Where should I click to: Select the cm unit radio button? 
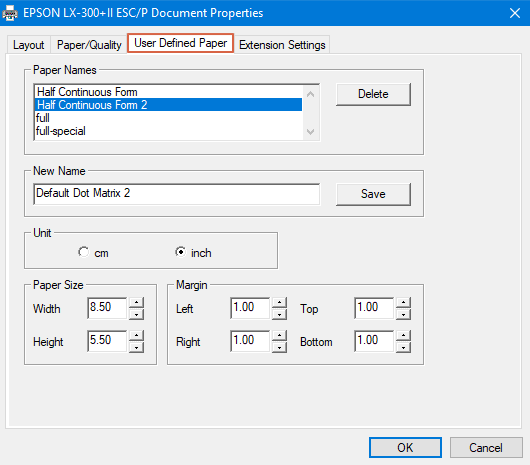(x=83, y=252)
